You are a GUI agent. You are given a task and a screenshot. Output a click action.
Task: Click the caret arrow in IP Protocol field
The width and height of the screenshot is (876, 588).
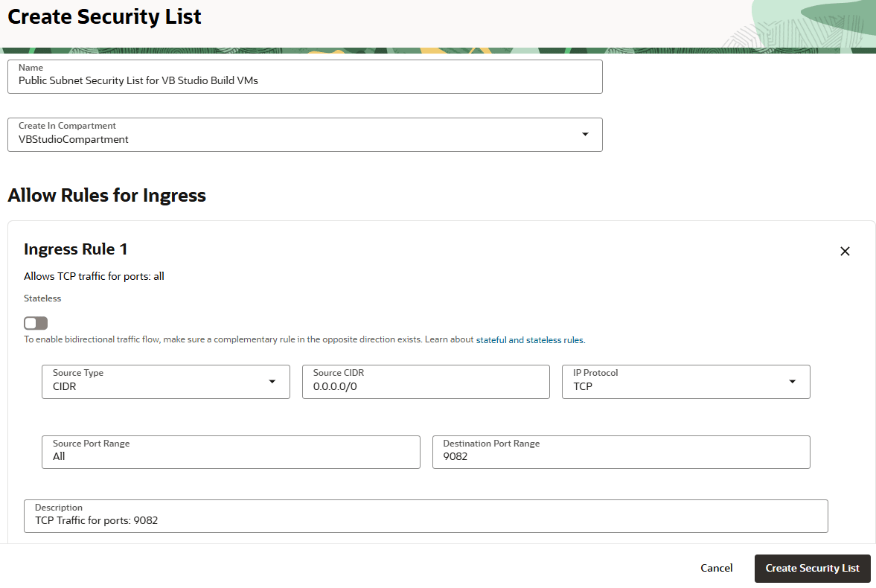792,382
